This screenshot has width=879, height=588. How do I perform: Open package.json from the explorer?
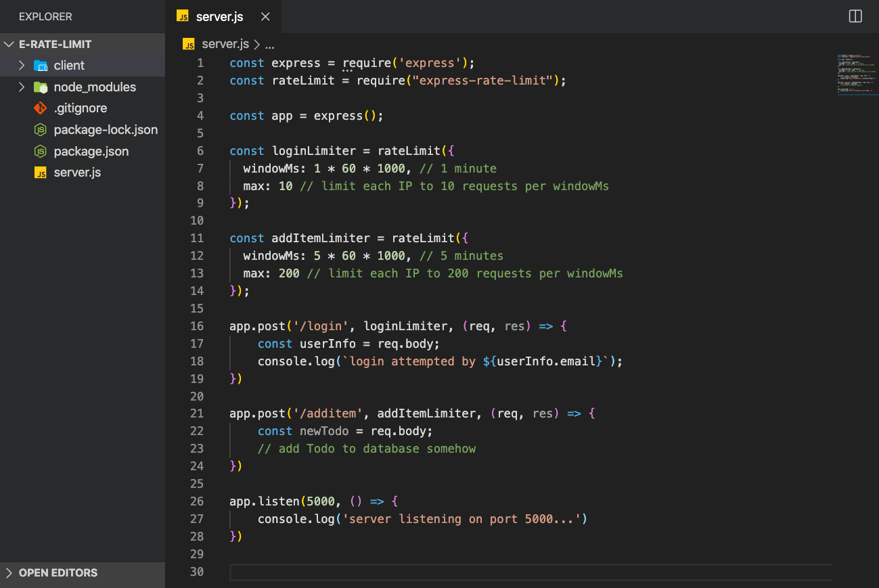pos(91,152)
